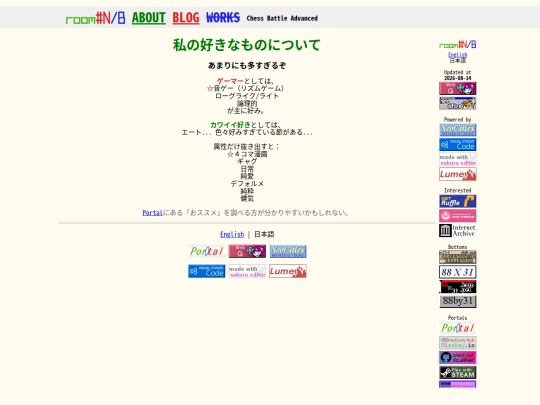
Task: Click the 88 X 31 badge
Action: (x=457, y=272)
